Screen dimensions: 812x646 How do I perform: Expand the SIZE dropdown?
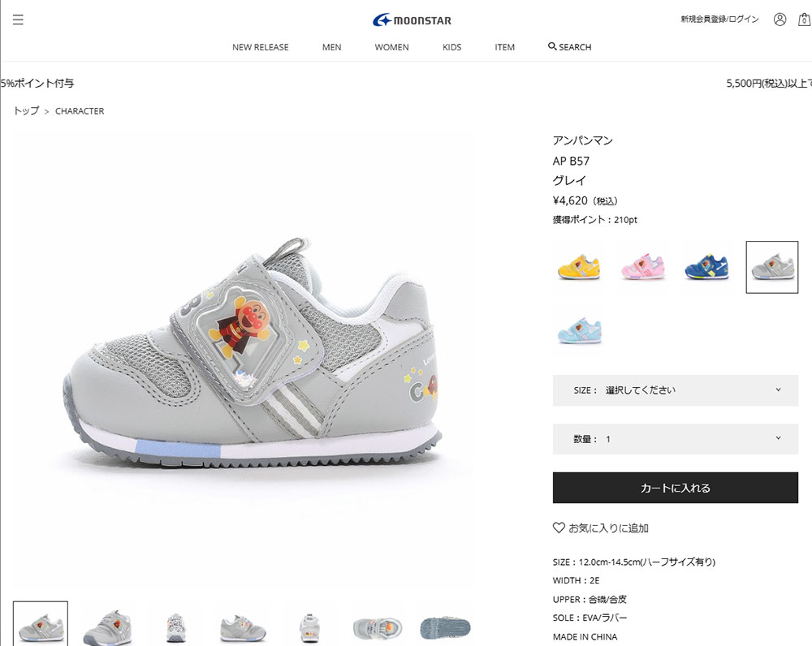[676, 390]
